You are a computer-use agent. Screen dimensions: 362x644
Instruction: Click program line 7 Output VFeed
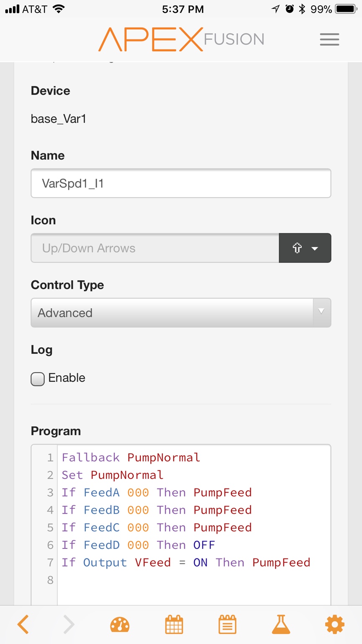186,563
